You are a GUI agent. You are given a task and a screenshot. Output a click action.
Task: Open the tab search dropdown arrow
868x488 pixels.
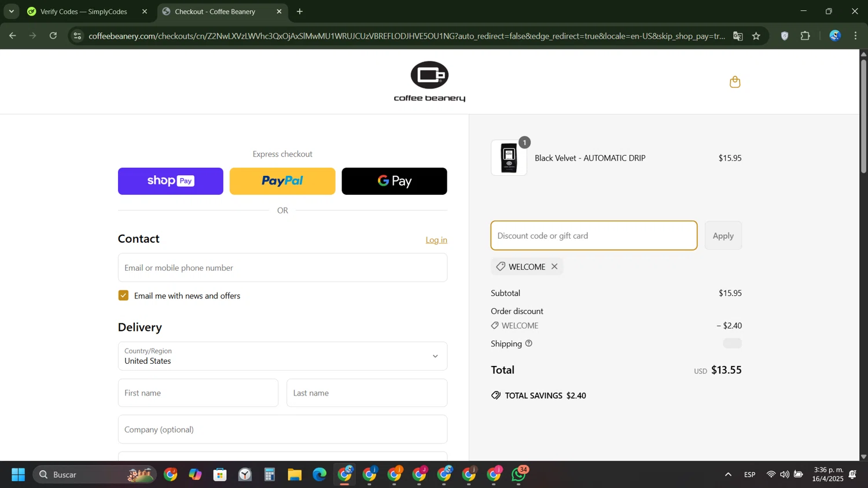click(x=11, y=12)
